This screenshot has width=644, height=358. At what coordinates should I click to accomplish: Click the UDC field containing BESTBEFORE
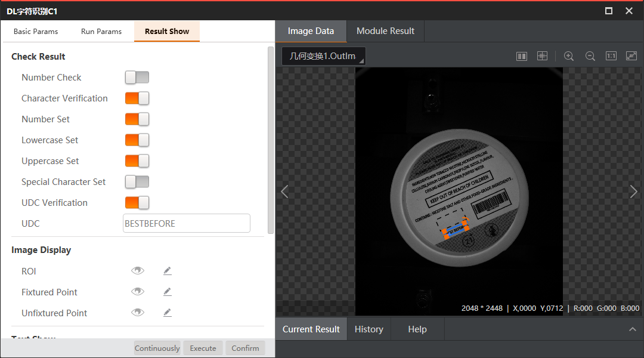186,223
